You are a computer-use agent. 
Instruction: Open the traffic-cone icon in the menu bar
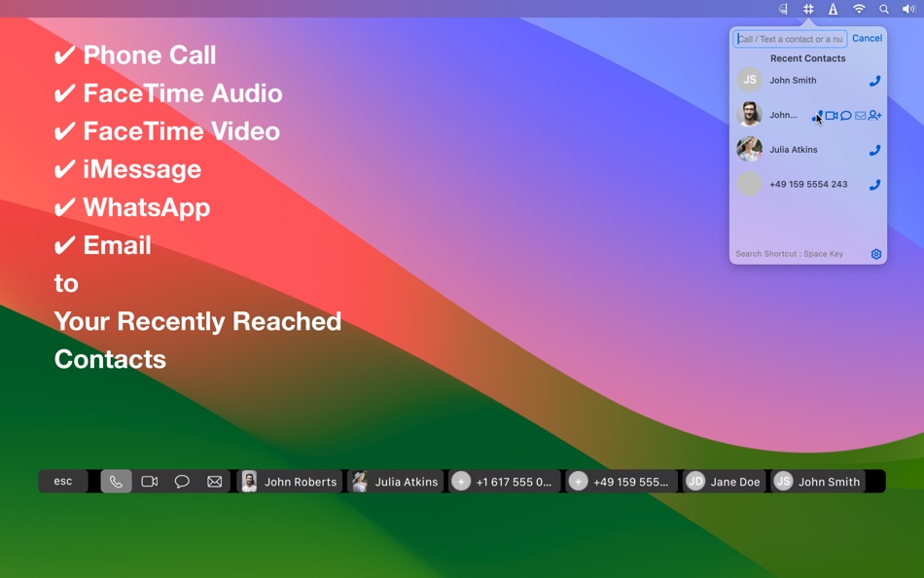[x=834, y=9]
